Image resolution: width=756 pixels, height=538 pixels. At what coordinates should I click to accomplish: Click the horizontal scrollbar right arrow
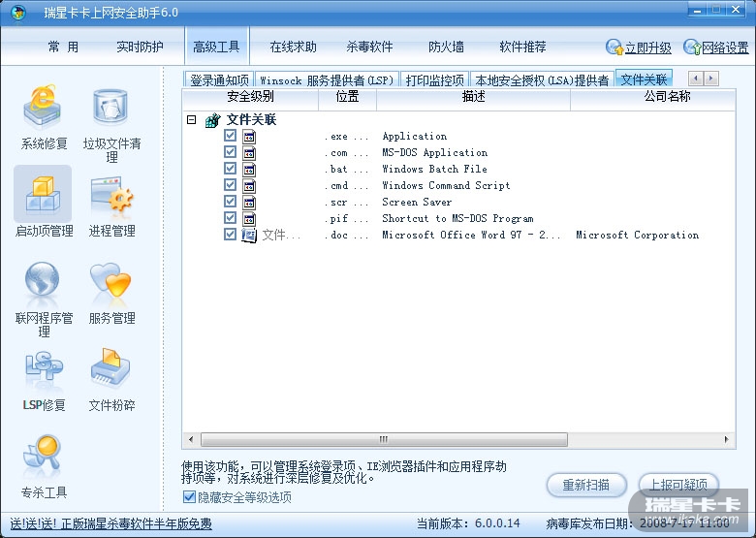[726, 440]
